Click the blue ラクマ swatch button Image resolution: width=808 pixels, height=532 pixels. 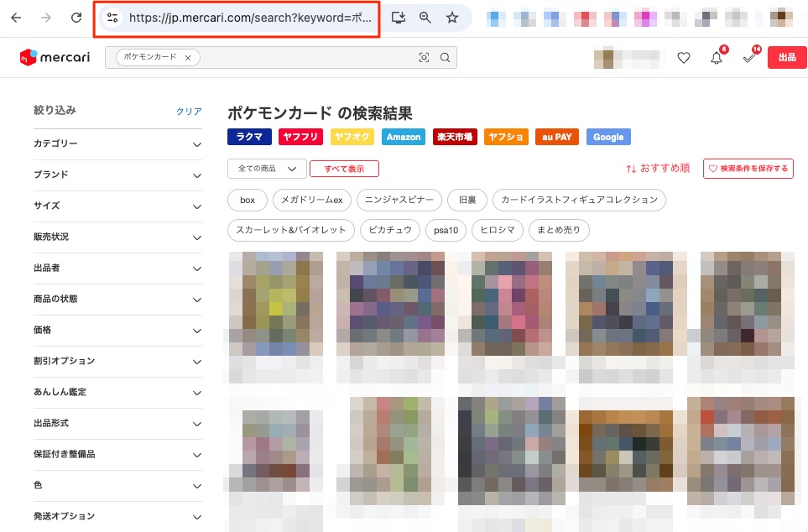click(249, 137)
